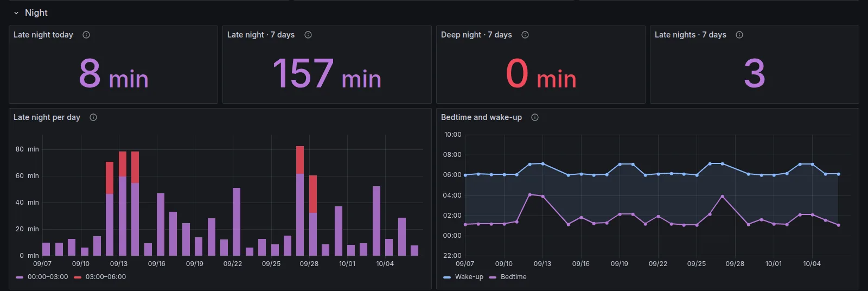Image resolution: width=868 pixels, height=291 pixels.
Task: Click the tallest bar near 09/28
Action: pyautogui.click(x=300, y=201)
